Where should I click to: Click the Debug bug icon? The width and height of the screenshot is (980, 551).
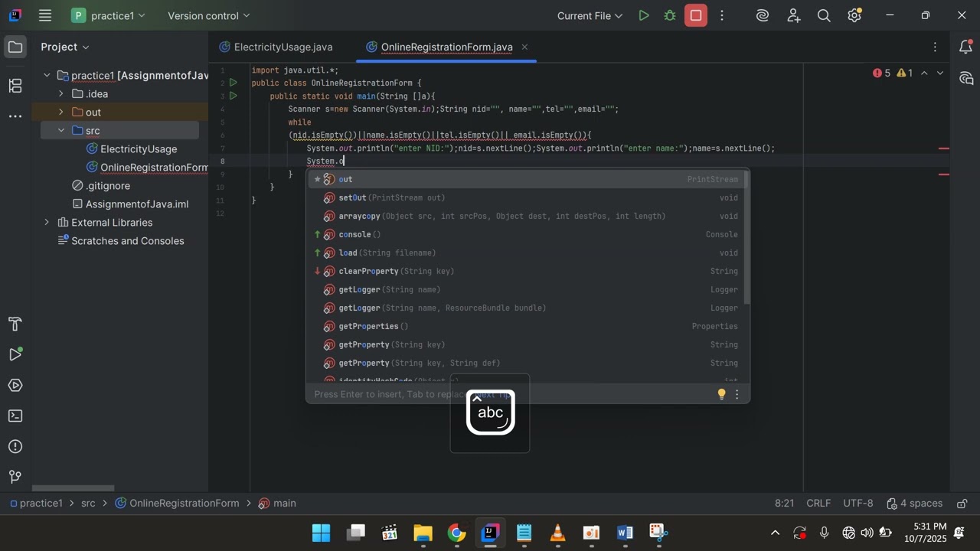click(x=670, y=15)
